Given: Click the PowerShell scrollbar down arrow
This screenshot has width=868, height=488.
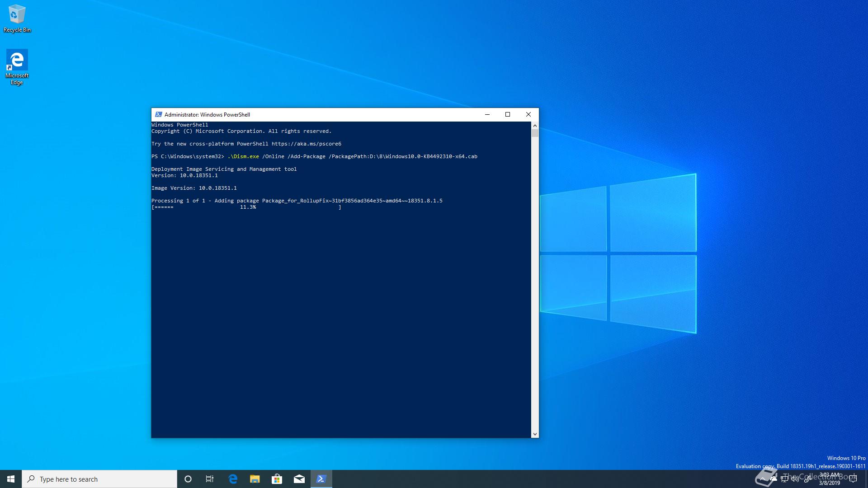Looking at the screenshot, I should tap(535, 434).
